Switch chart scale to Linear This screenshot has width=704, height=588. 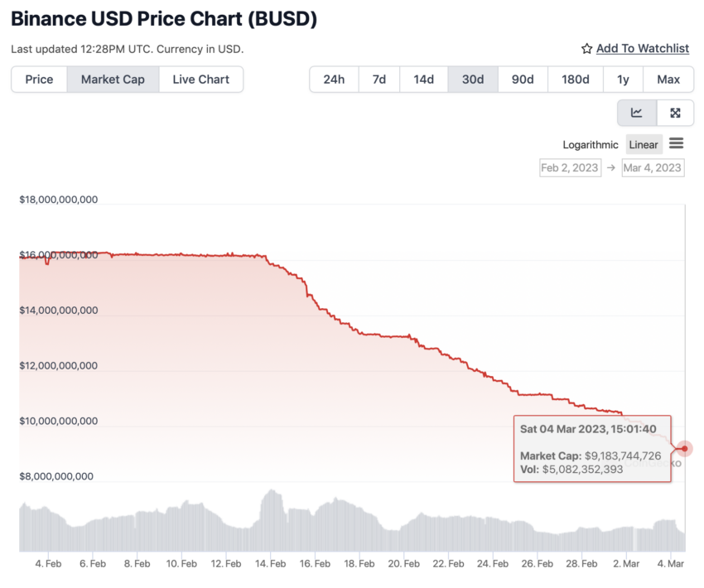tap(644, 145)
